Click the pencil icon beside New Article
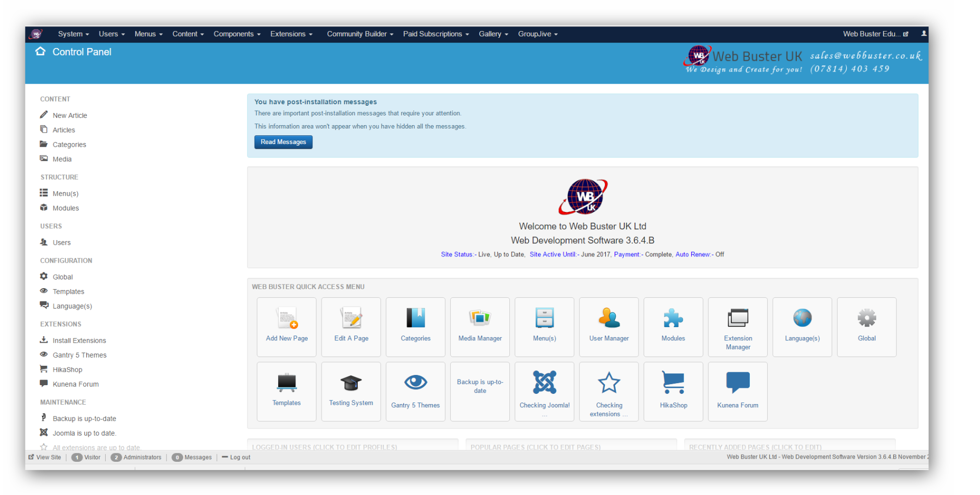 coord(44,114)
